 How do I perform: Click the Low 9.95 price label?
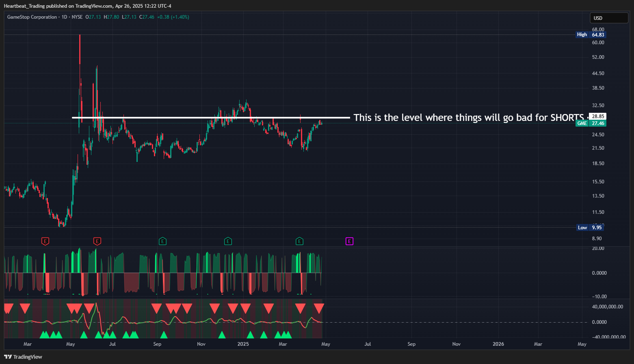click(590, 228)
